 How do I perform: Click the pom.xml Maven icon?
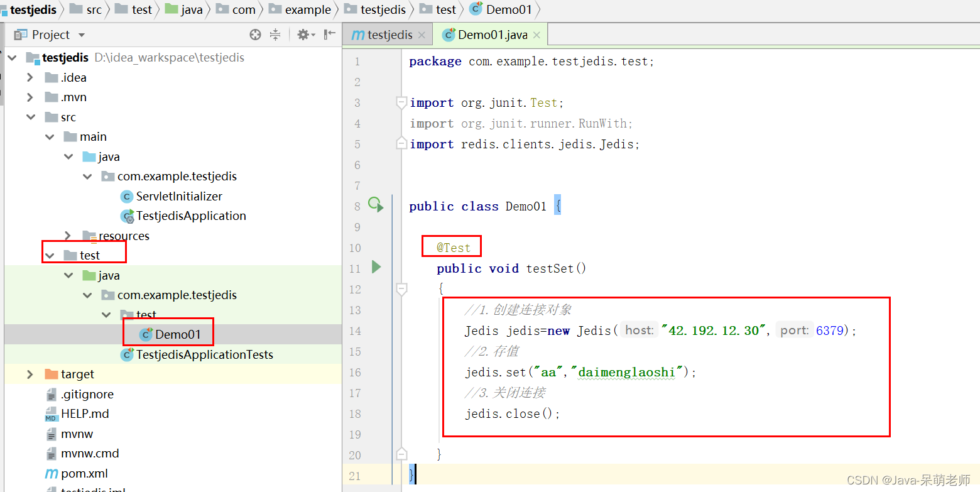click(52, 473)
